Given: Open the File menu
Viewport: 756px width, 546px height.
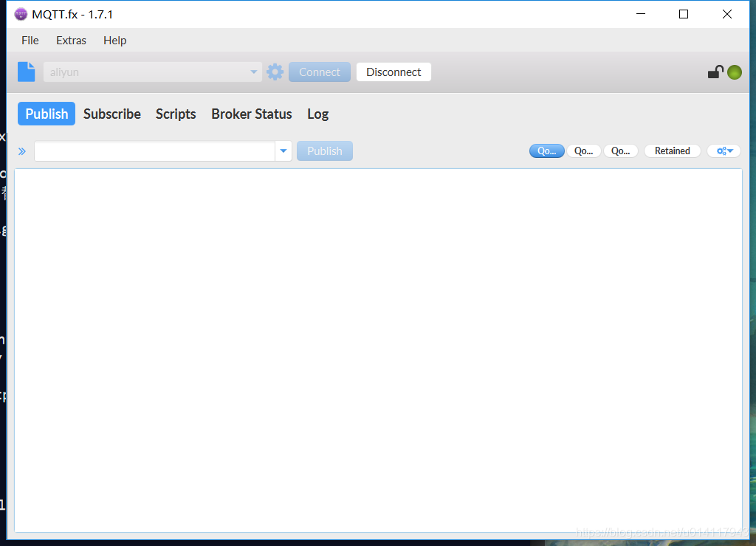Looking at the screenshot, I should [x=30, y=41].
